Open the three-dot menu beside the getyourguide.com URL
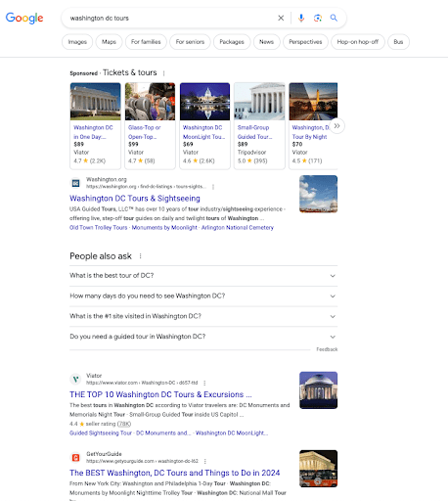 [x=205, y=461]
